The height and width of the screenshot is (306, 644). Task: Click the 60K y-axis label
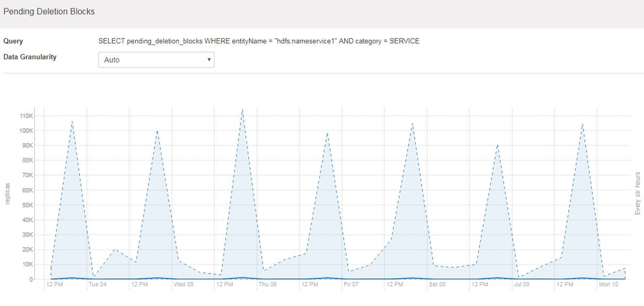27,190
